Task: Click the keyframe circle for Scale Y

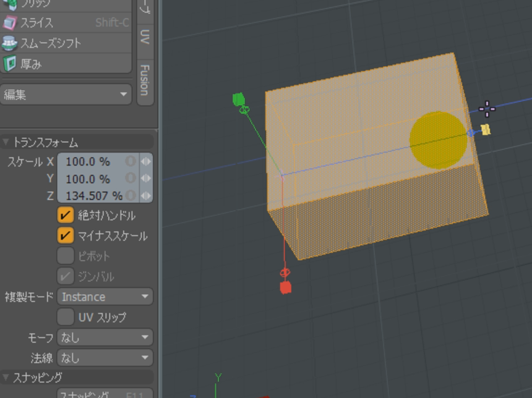Action: tap(131, 179)
